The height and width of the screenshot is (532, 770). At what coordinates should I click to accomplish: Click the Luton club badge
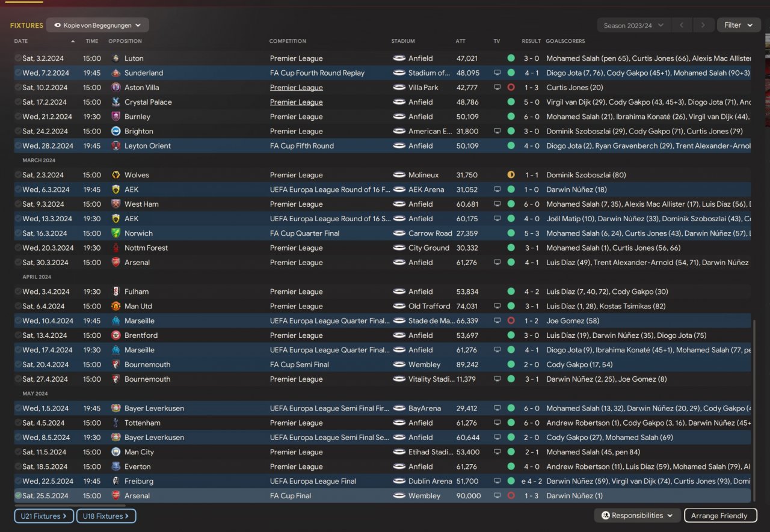click(x=116, y=58)
